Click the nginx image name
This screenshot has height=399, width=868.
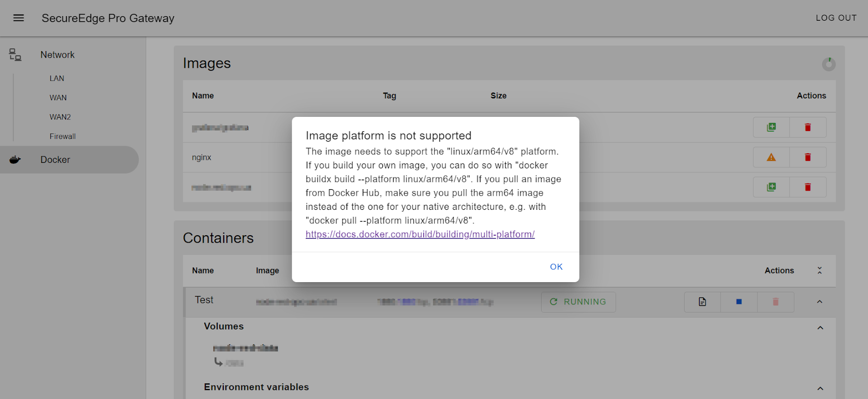click(x=202, y=157)
